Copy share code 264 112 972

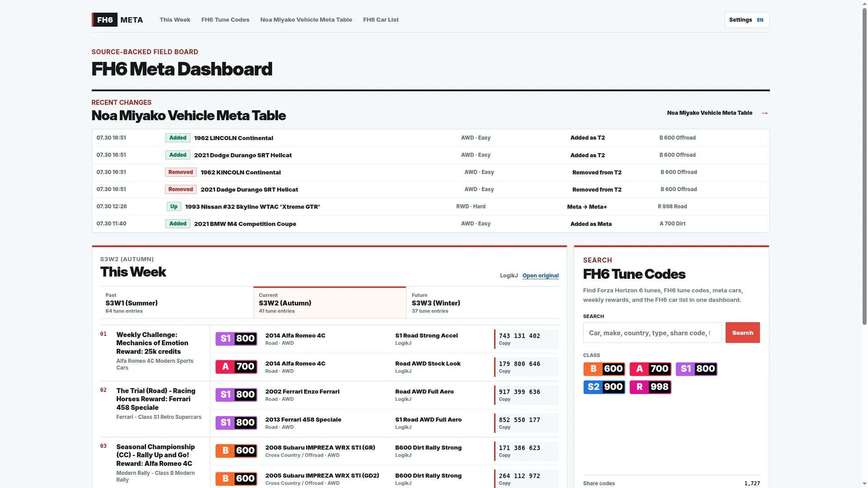(526, 479)
